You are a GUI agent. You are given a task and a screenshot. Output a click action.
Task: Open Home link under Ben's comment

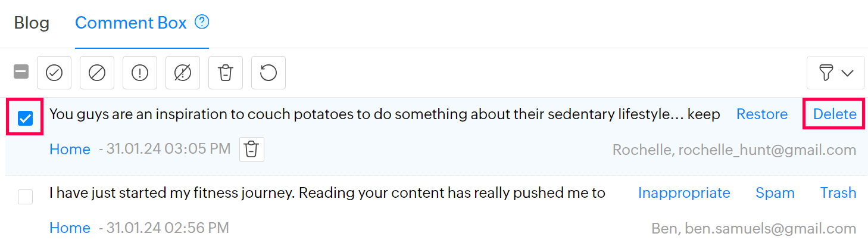(70, 228)
